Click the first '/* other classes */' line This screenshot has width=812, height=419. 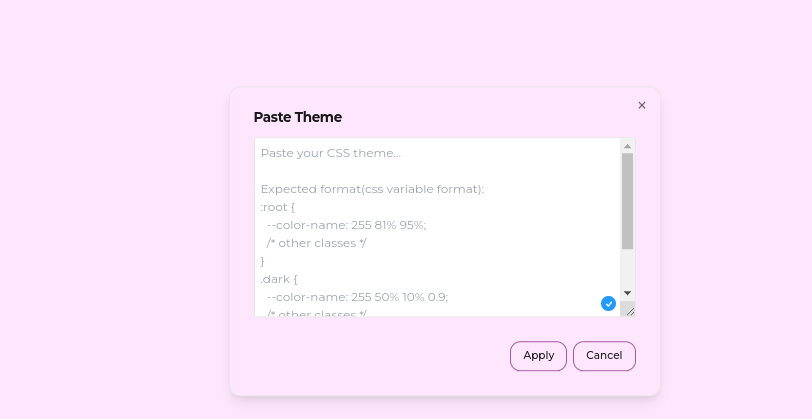(316, 243)
